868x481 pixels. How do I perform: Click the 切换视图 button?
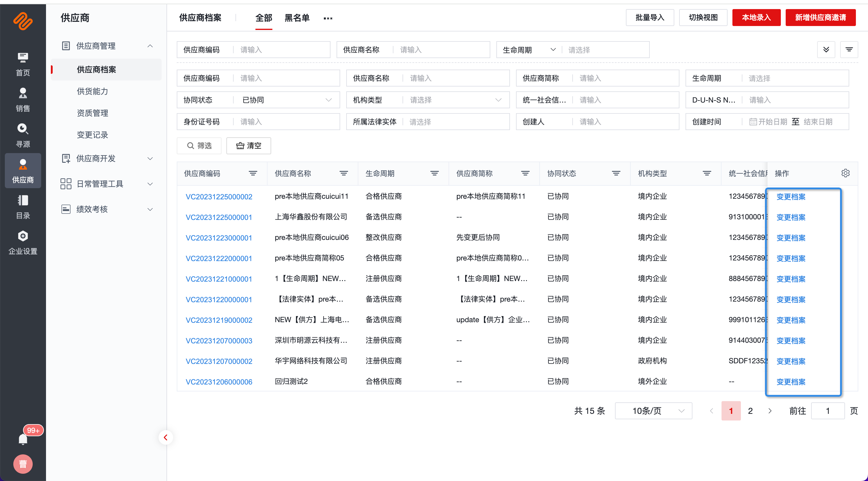click(x=703, y=18)
